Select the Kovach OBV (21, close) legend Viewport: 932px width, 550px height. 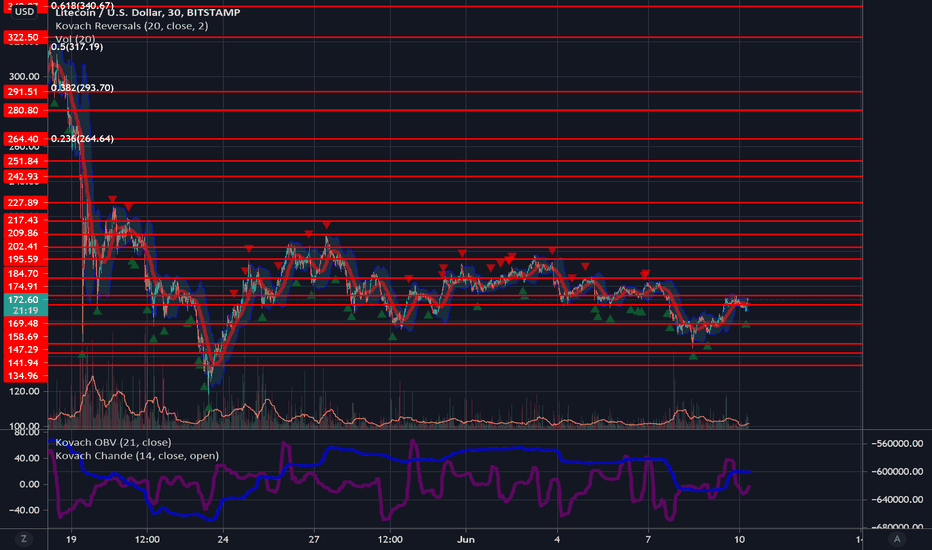pos(113,442)
